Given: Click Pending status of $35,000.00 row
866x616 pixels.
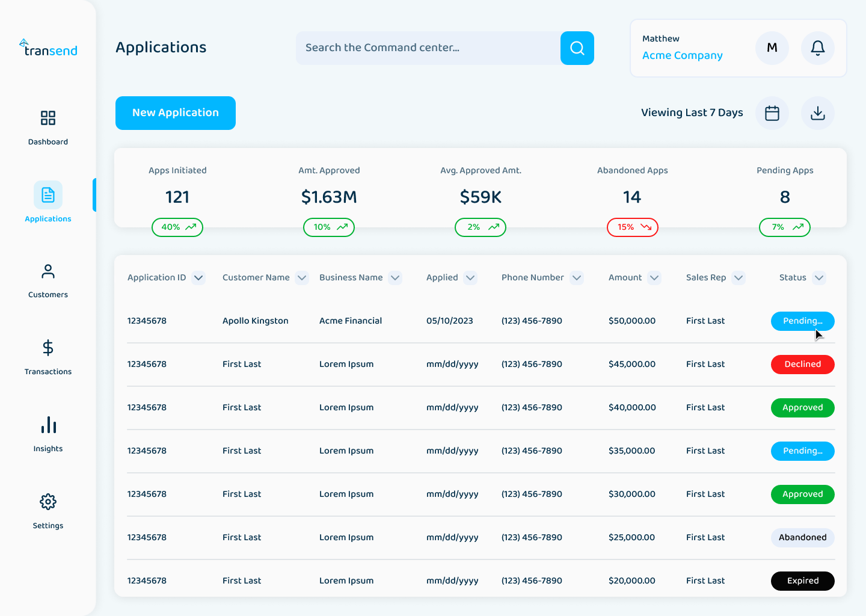Looking at the screenshot, I should coord(803,451).
